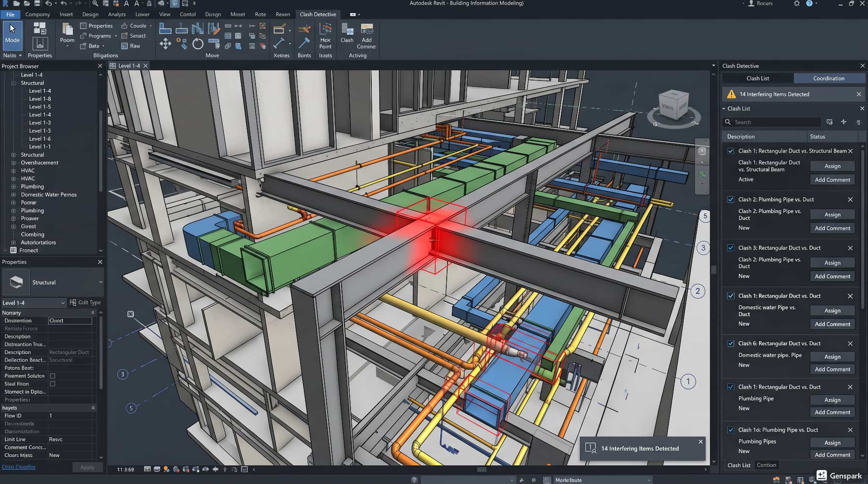The width and height of the screenshot is (868, 484).
Task: Select the Bonts hammer tool
Action: [x=304, y=44]
